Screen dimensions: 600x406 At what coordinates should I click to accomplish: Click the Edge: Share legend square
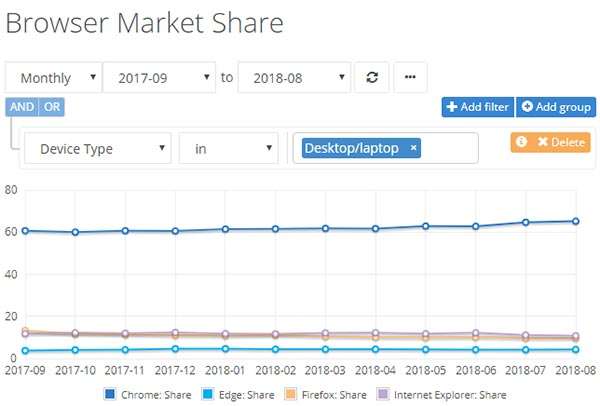tap(209, 394)
